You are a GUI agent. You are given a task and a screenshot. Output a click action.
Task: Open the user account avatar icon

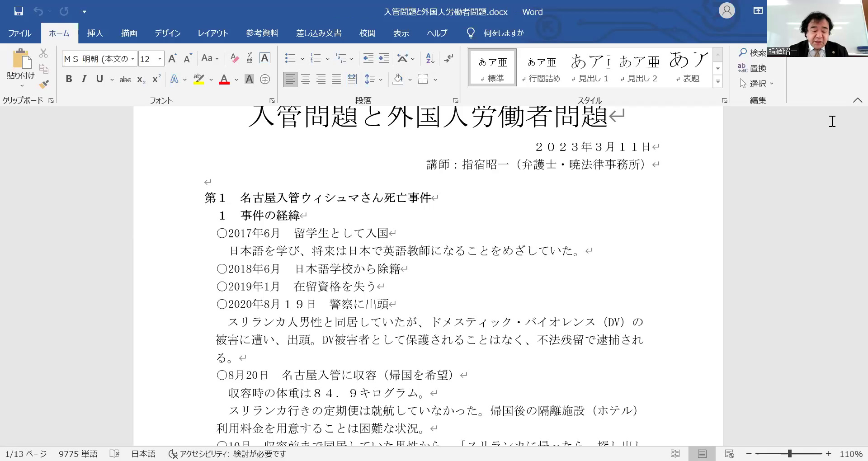pyautogui.click(x=727, y=11)
